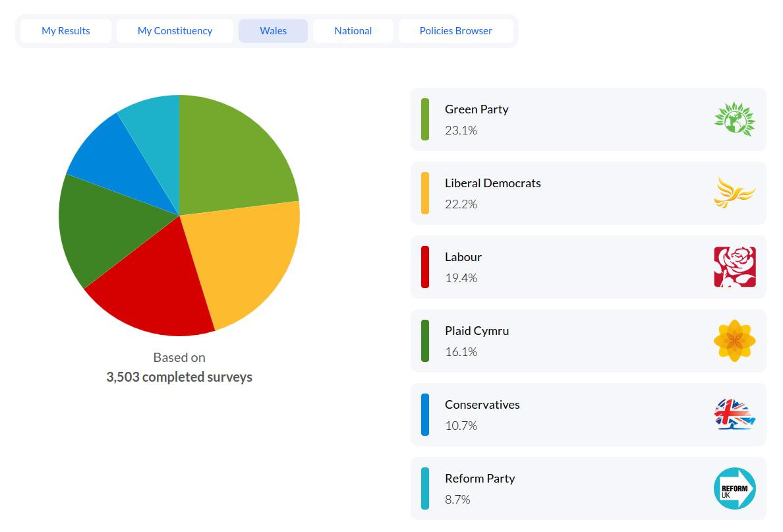Click the 3,503 completed surveys text

pos(179,377)
